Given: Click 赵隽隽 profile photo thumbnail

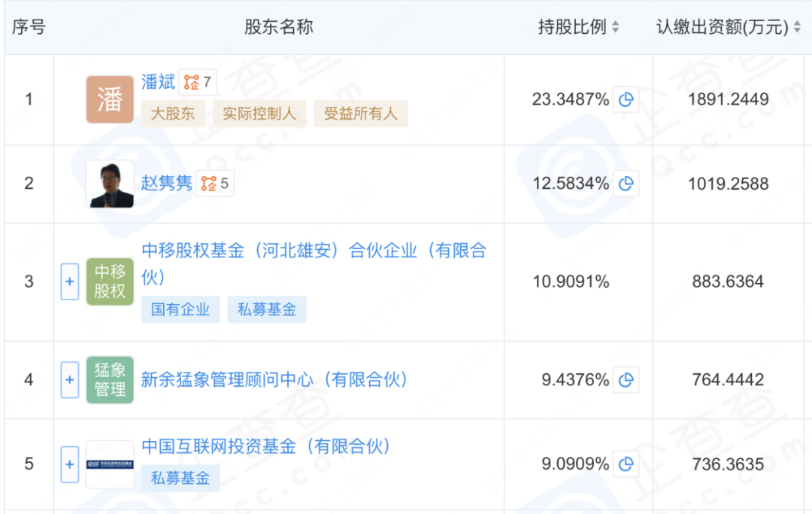Looking at the screenshot, I should 110,184.
